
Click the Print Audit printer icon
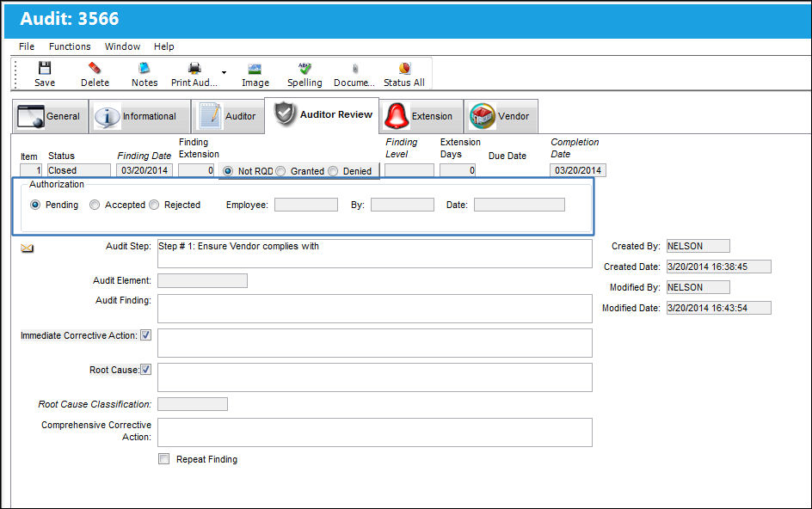coord(194,68)
